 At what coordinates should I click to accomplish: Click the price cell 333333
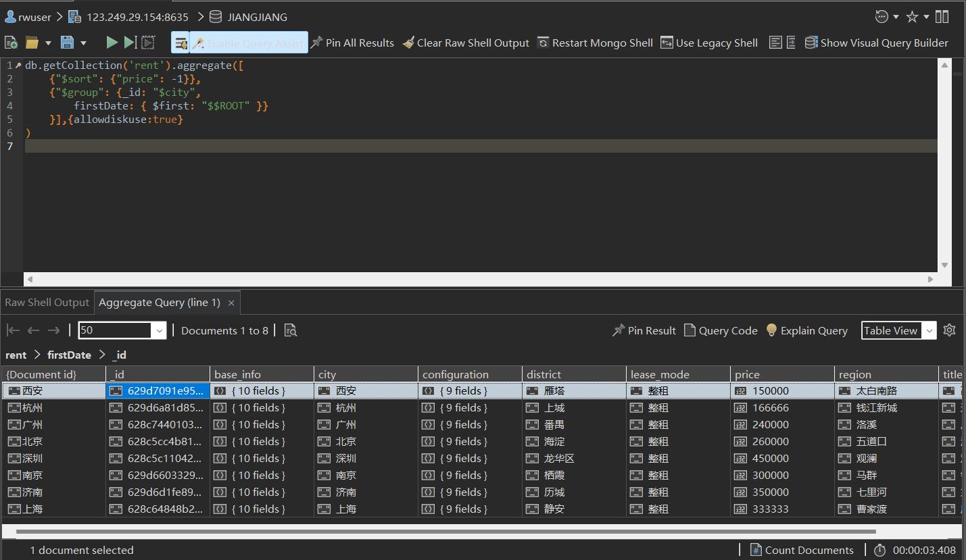coord(783,509)
